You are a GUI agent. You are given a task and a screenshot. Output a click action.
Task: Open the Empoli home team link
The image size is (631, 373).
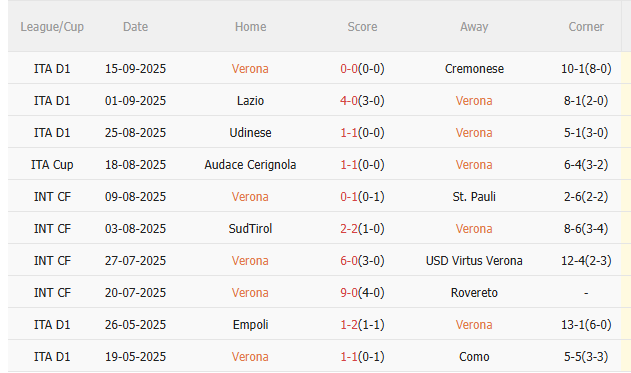click(250, 325)
